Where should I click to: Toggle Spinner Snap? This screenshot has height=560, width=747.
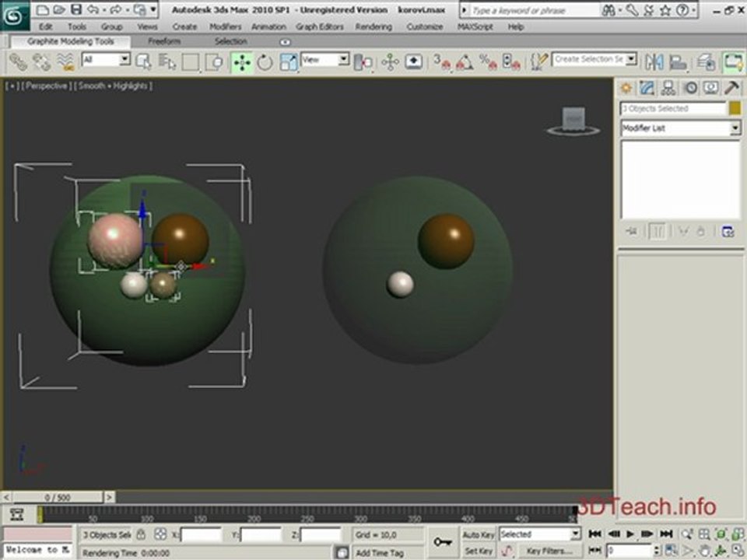[x=511, y=62]
